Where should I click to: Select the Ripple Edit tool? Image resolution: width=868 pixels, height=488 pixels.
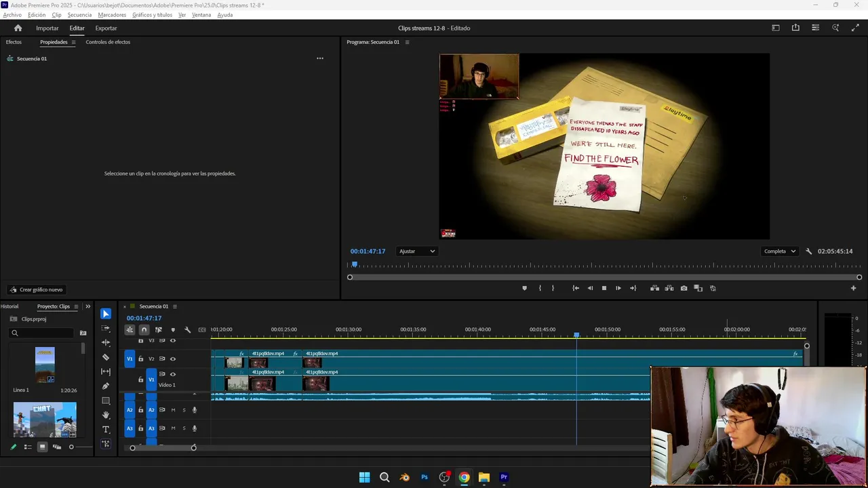[x=106, y=342]
